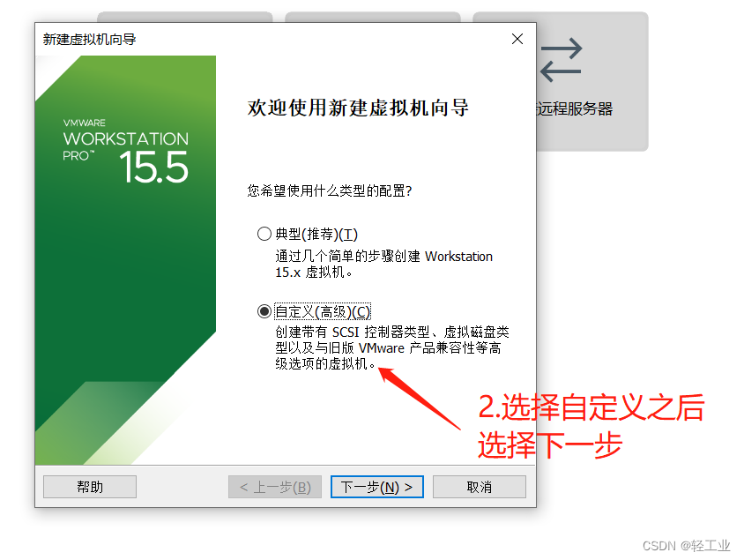Select the 自定义(高级) radio button

264,311
